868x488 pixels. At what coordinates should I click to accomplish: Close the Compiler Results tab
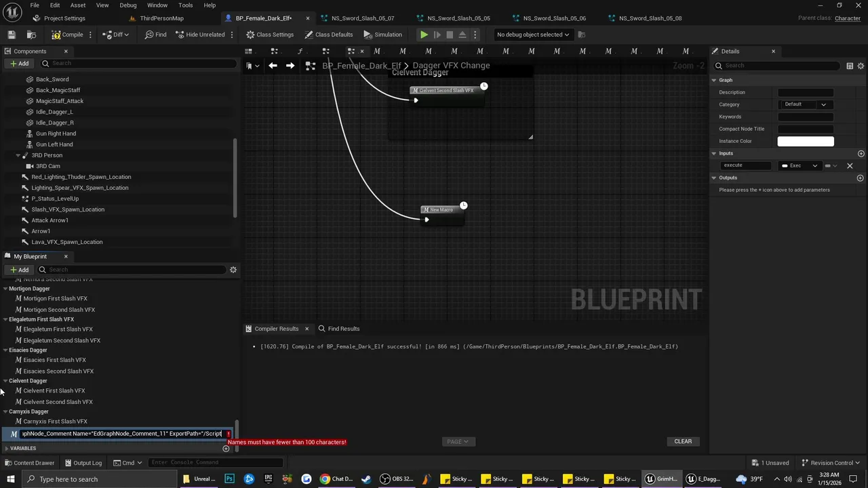(307, 329)
